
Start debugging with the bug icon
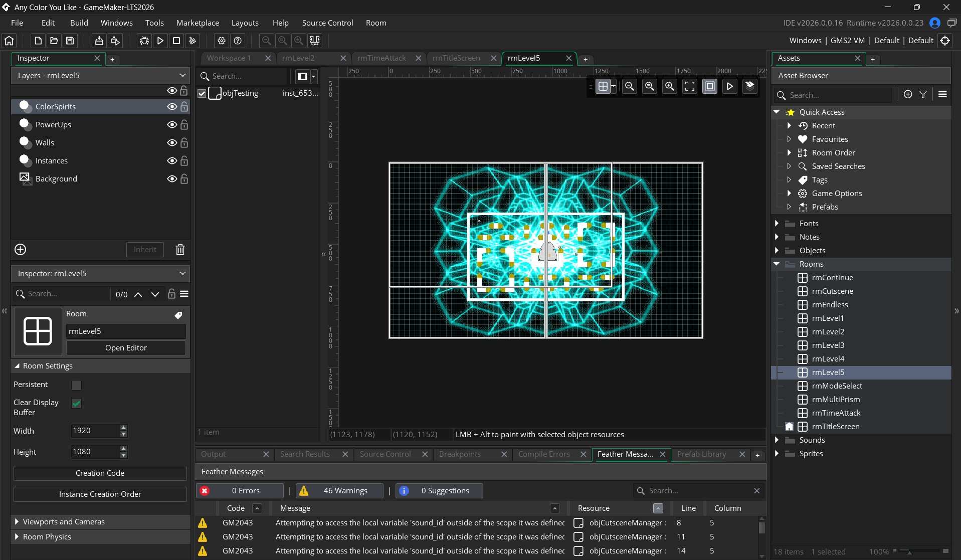(x=144, y=41)
